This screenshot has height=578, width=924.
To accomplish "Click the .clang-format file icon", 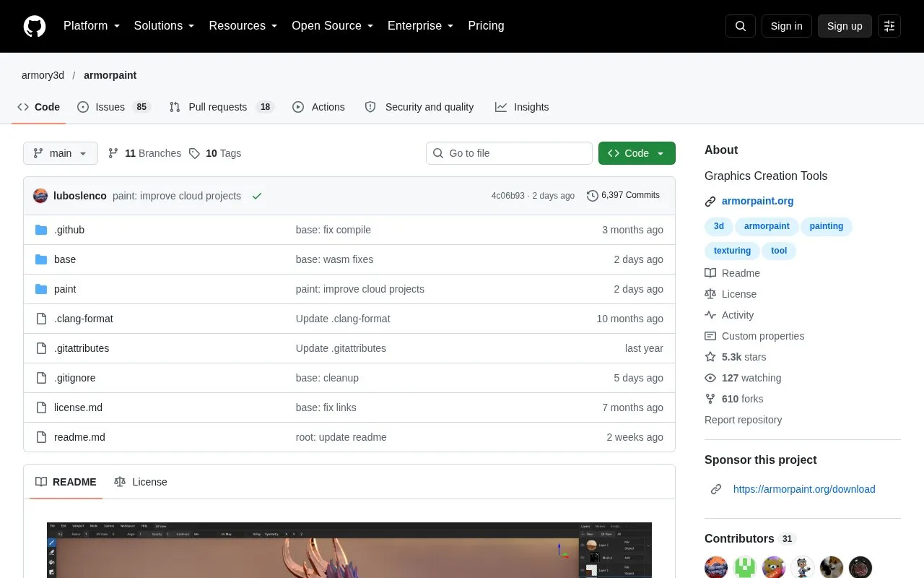I will coord(41,319).
